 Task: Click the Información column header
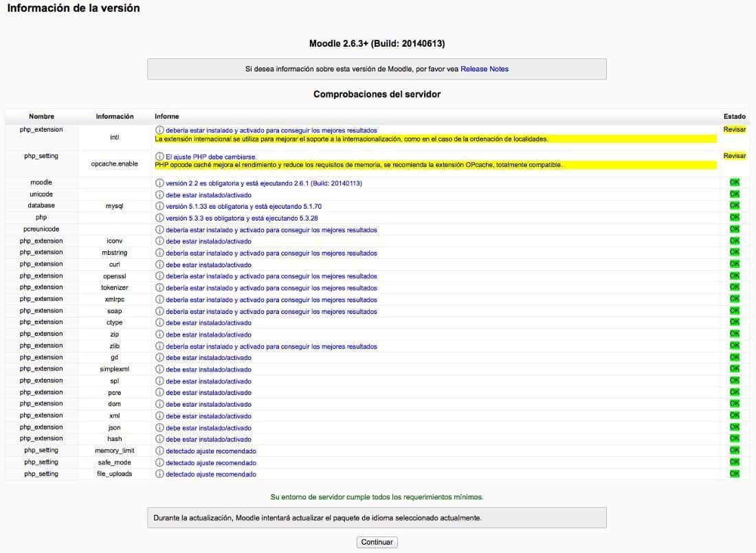(115, 117)
